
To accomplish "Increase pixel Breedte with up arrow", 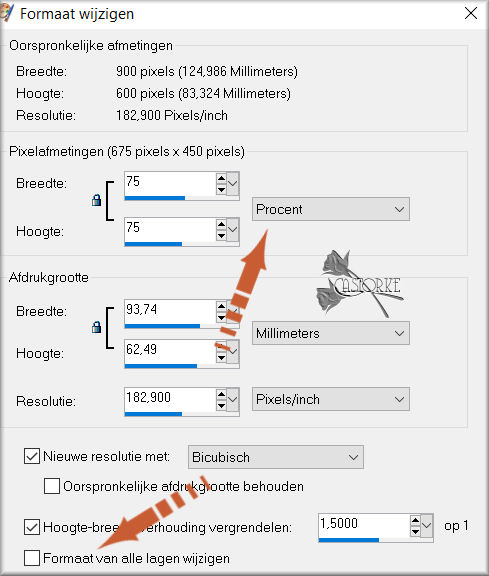I will tap(221, 178).
